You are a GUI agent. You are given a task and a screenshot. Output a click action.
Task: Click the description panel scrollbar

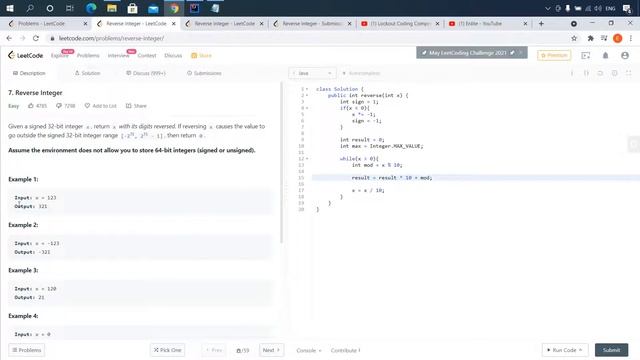click(281, 163)
